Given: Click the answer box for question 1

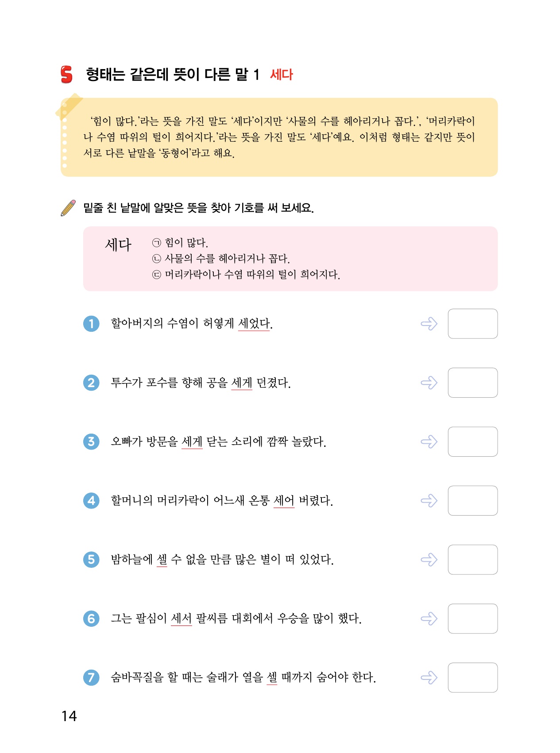Looking at the screenshot, I should click(x=472, y=324).
